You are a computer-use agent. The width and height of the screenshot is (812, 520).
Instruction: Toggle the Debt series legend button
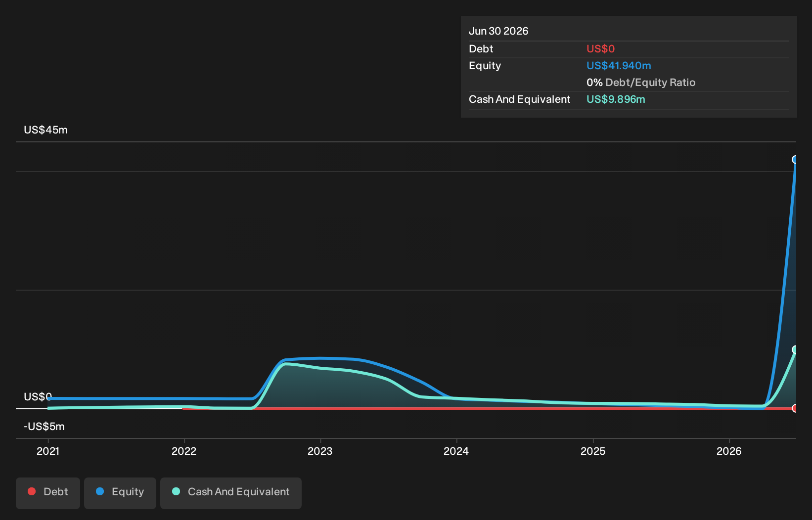pos(48,493)
